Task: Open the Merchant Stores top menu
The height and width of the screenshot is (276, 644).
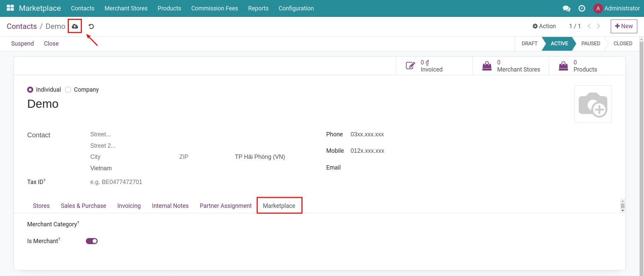Action: [126, 8]
